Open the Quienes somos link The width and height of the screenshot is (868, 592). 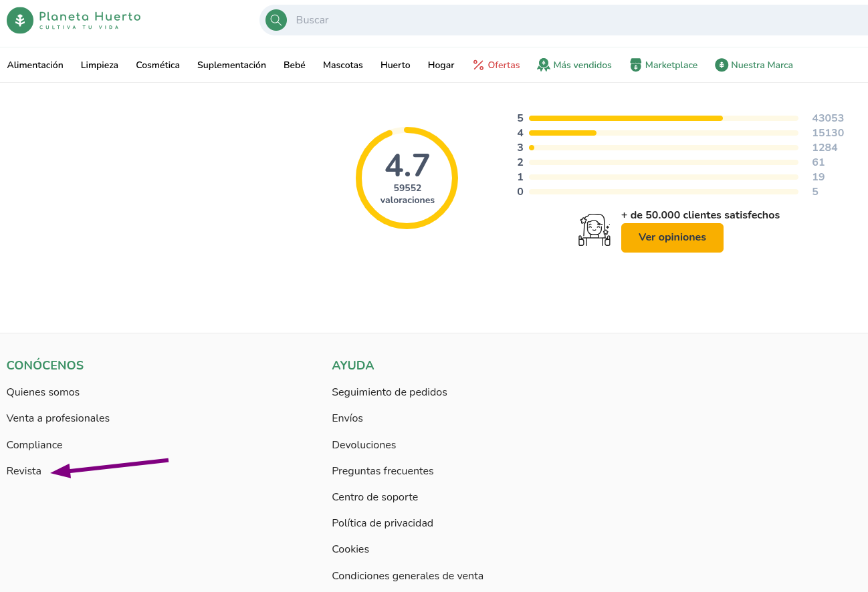(43, 392)
